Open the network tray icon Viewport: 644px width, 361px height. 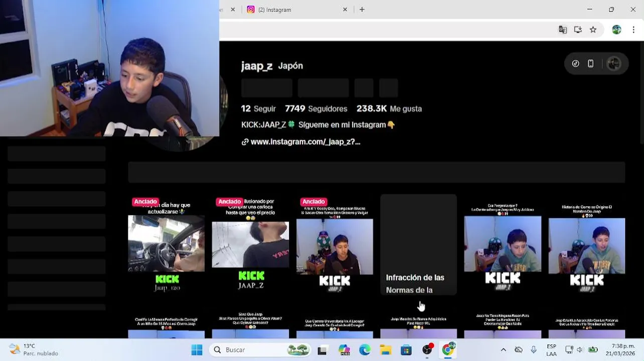click(x=569, y=350)
